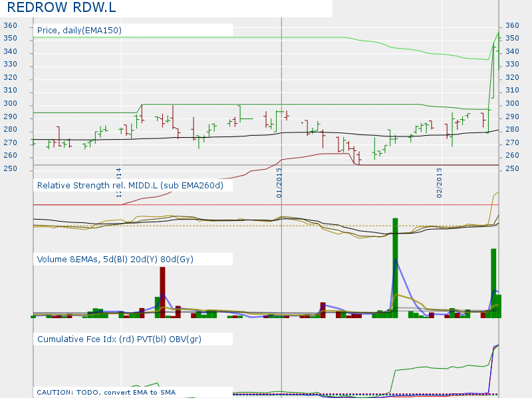Click the 'Relative Strength rel. MIDD.L (sub EMA260d)' label
The width and height of the screenshot is (532, 400).
tap(130, 186)
